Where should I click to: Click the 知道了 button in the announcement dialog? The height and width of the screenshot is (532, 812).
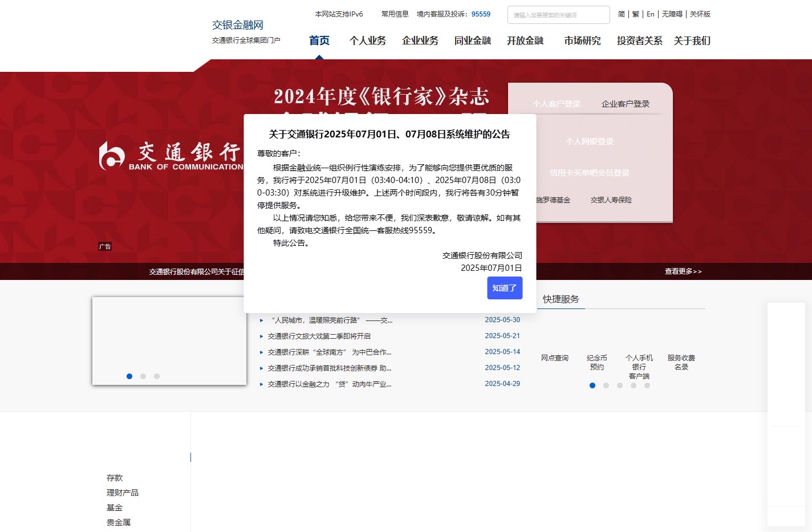505,288
